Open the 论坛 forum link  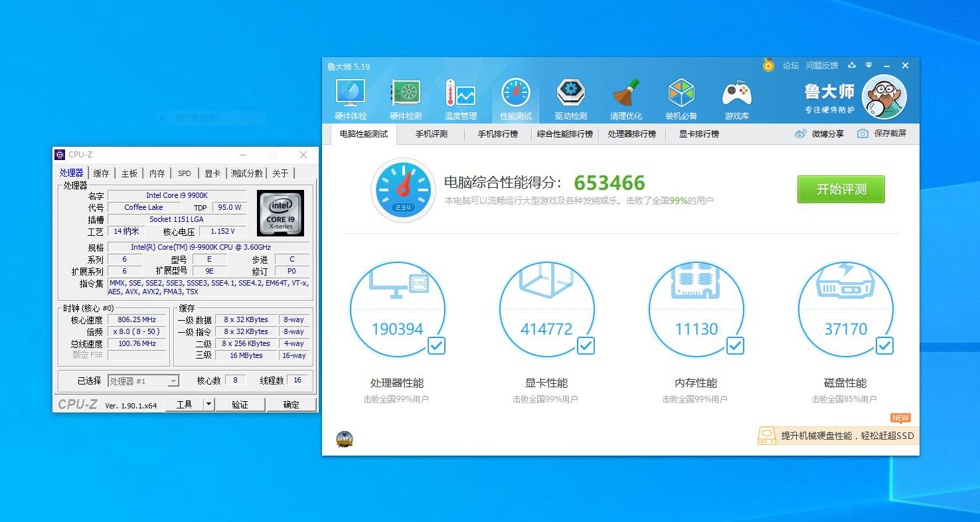click(791, 66)
